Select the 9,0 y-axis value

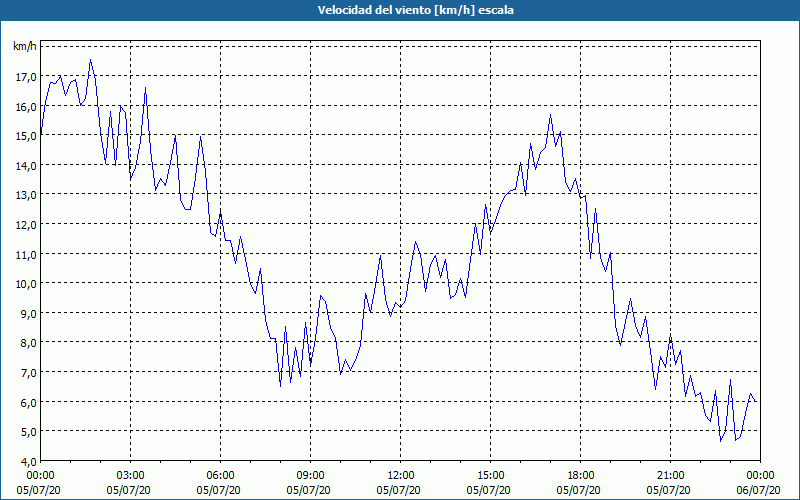click(x=28, y=313)
